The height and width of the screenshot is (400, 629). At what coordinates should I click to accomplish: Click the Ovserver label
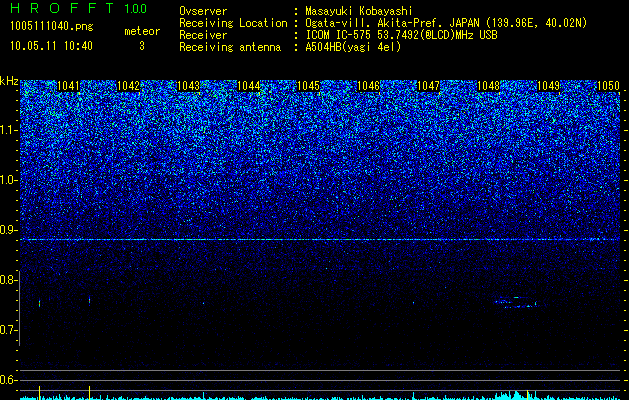(203, 11)
